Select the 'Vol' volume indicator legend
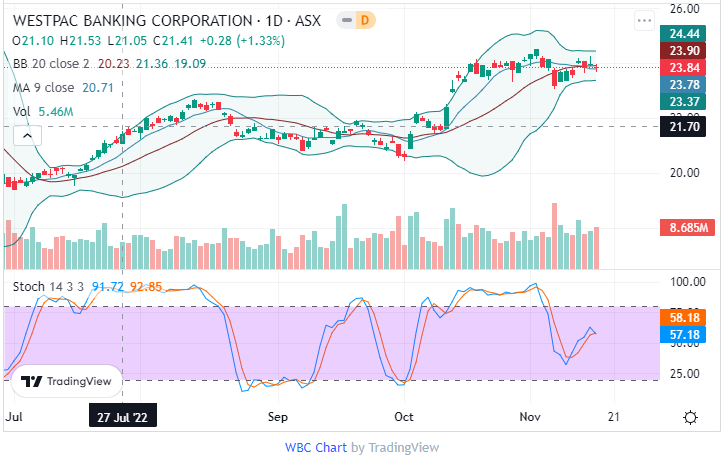 [x=21, y=112]
